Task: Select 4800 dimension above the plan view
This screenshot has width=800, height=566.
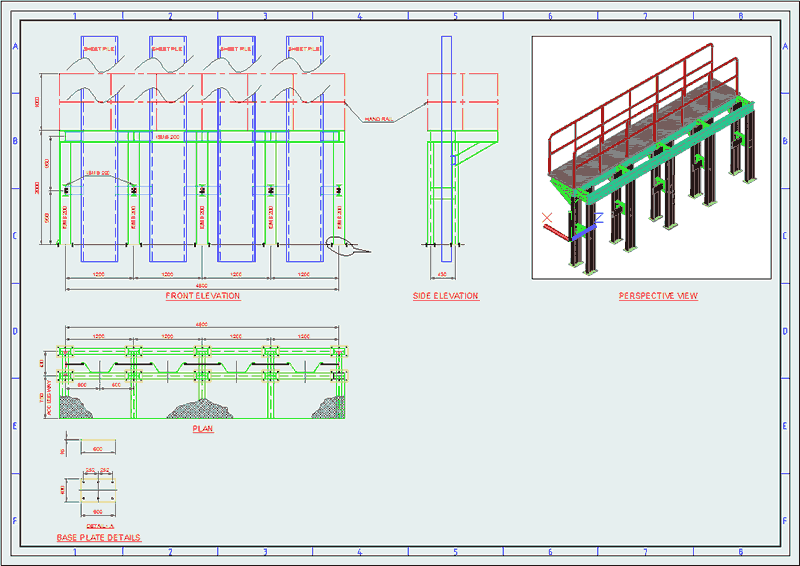Action: pyautogui.click(x=202, y=324)
